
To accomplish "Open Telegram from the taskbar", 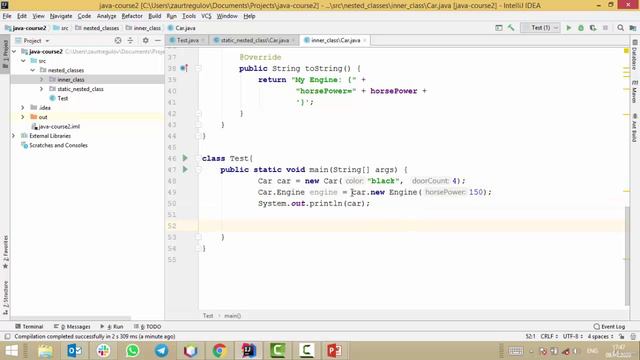I will click(162, 351).
